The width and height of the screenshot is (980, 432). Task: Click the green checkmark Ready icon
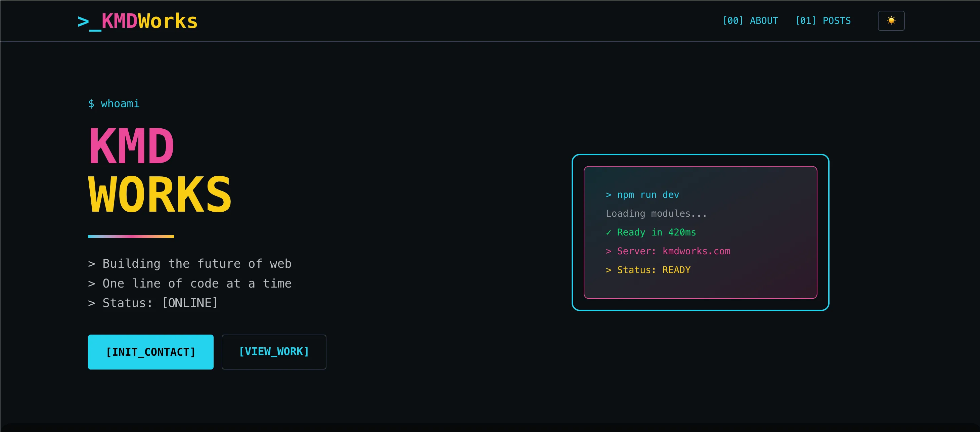click(x=608, y=232)
